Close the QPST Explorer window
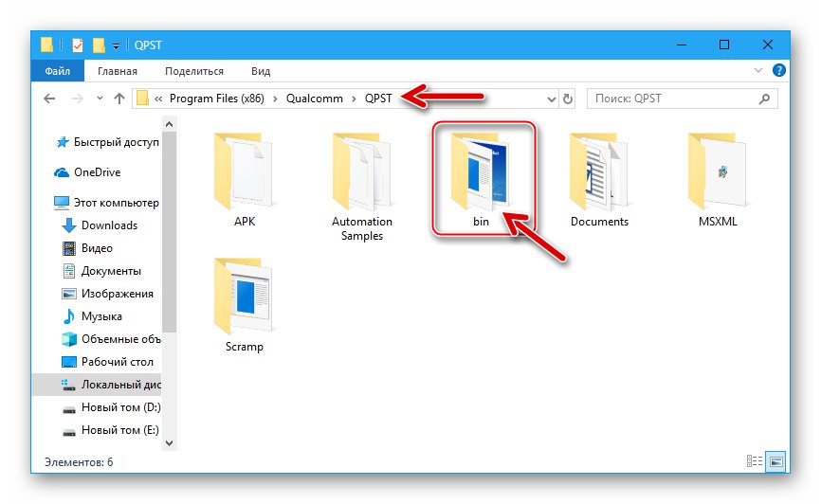821x504 pixels. (x=768, y=45)
